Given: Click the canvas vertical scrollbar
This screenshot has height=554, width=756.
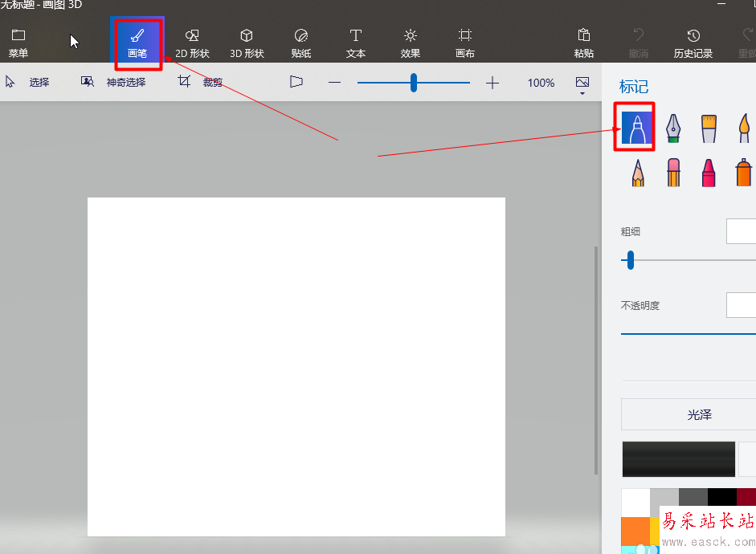Looking at the screenshot, I should coord(596,361).
